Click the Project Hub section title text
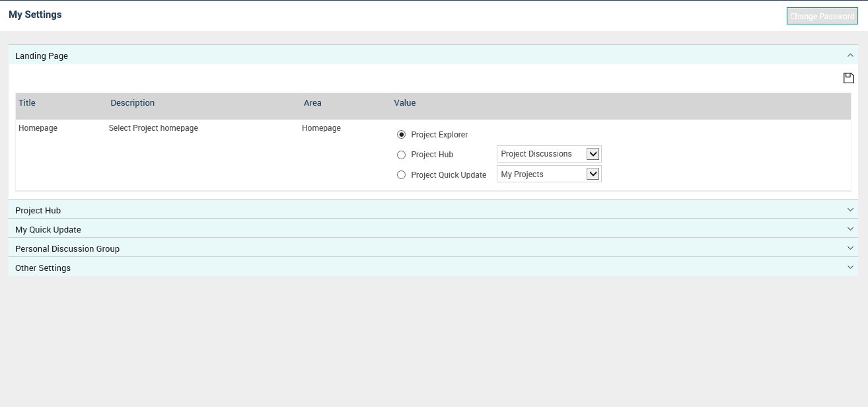Viewport: 868px width, 407px height. (38, 211)
